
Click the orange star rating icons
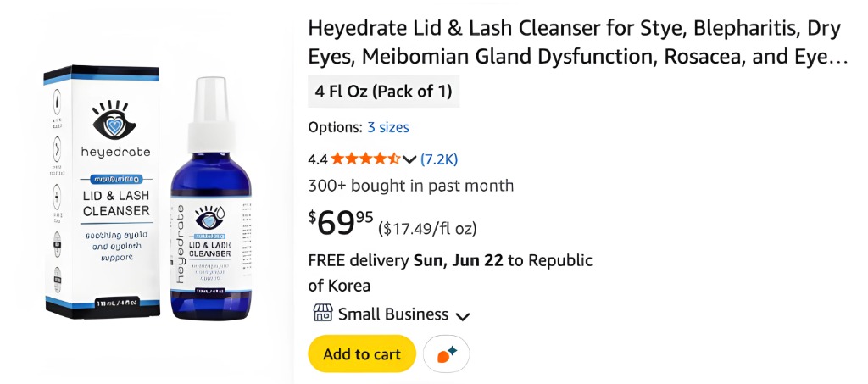(364, 159)
